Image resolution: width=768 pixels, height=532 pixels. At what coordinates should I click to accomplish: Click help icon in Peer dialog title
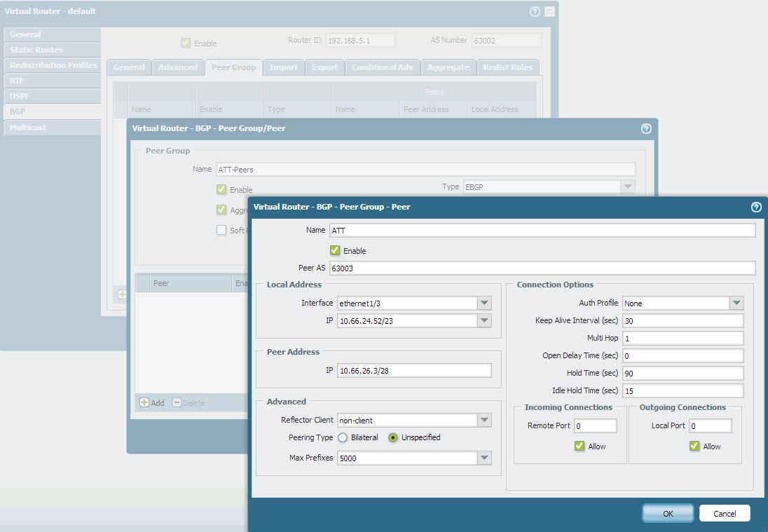pyautogui.click(x=756, y=207)
